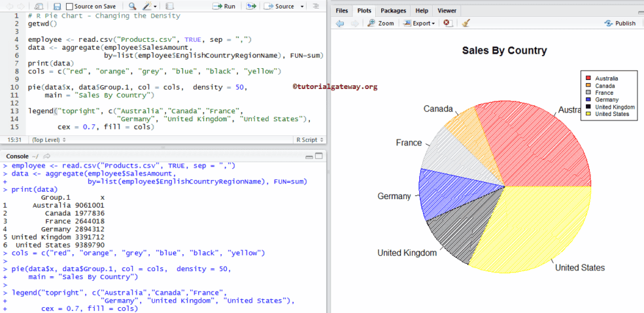Open the R Script file type selector
This screenshot has width=644, height=313.
(x=309, y=139)
